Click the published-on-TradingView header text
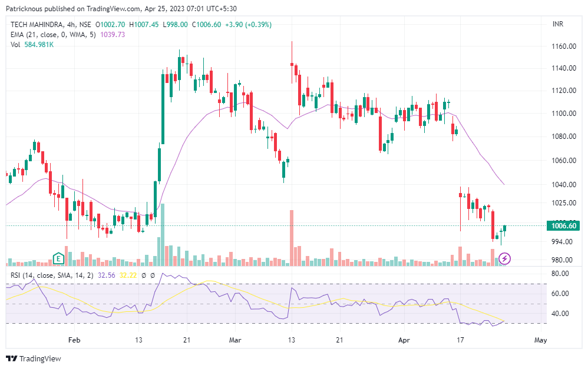Viewport: 588px width, 369px height. tap(121, 9)
